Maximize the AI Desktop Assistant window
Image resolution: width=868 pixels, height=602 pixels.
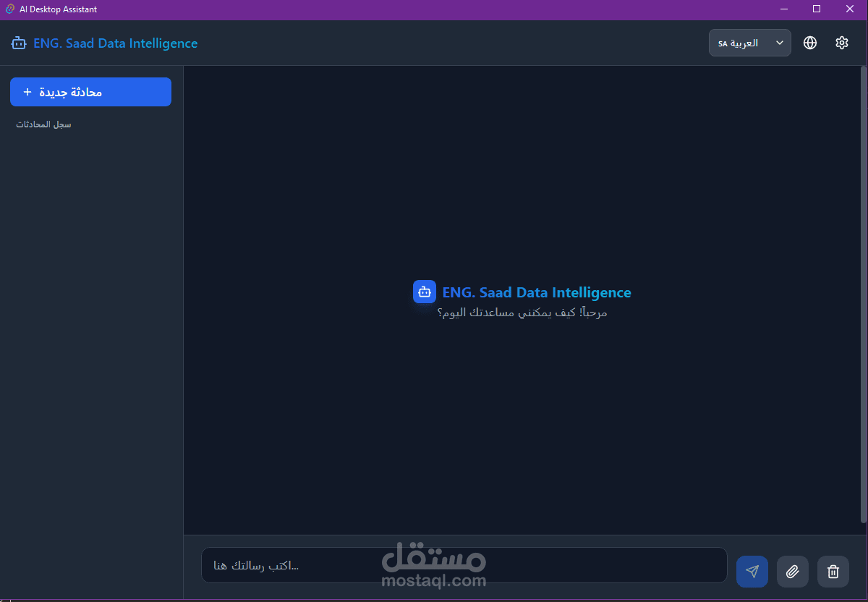(x=817, y=9)
